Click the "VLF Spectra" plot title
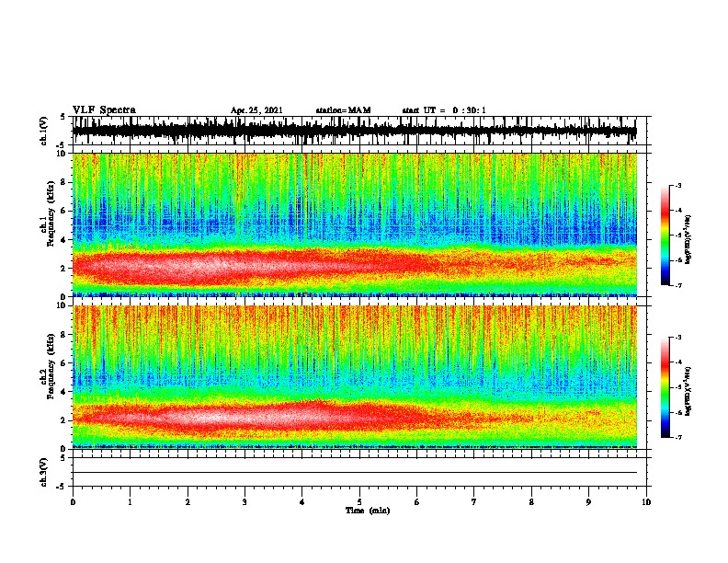This screenshot has width=728, height=563. click(x=104, y=110)
